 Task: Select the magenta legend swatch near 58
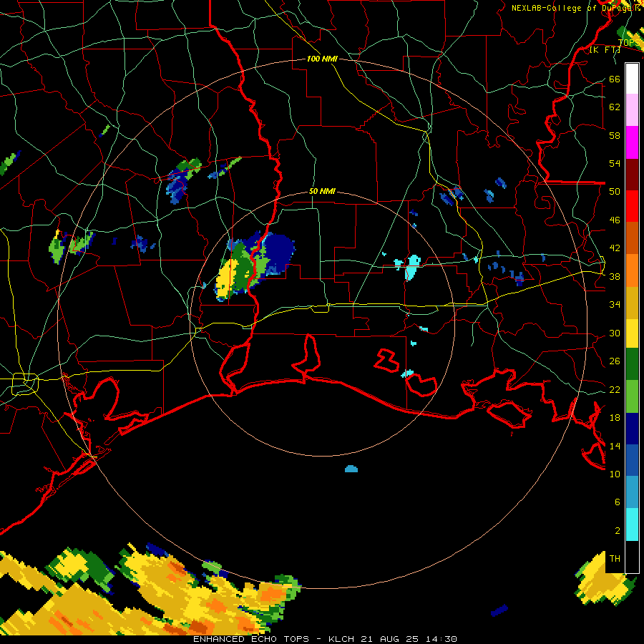(632, 142)
